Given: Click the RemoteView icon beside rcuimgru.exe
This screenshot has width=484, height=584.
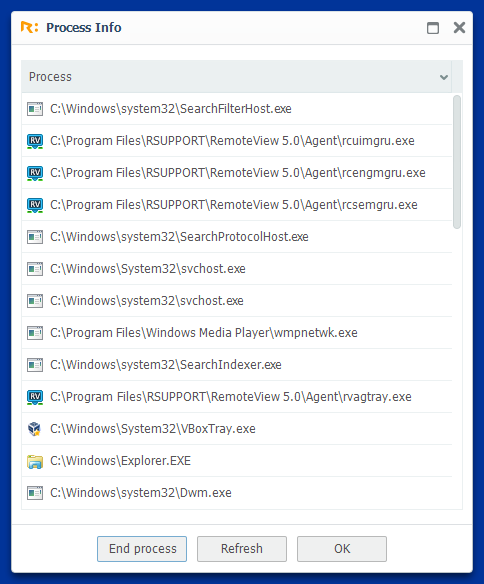Looking at the screenshot, I should pos(35,141).
